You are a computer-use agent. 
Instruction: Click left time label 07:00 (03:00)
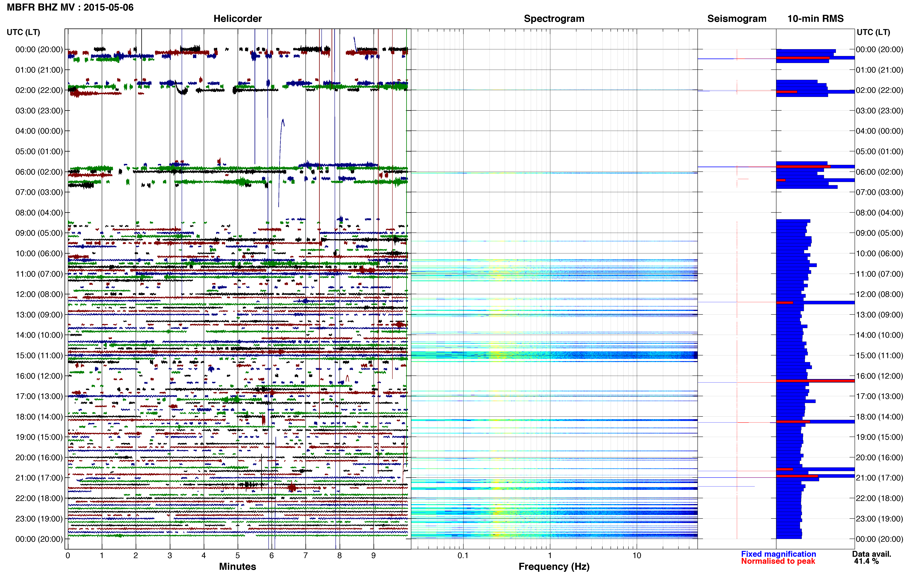click(x=39, y=192)
